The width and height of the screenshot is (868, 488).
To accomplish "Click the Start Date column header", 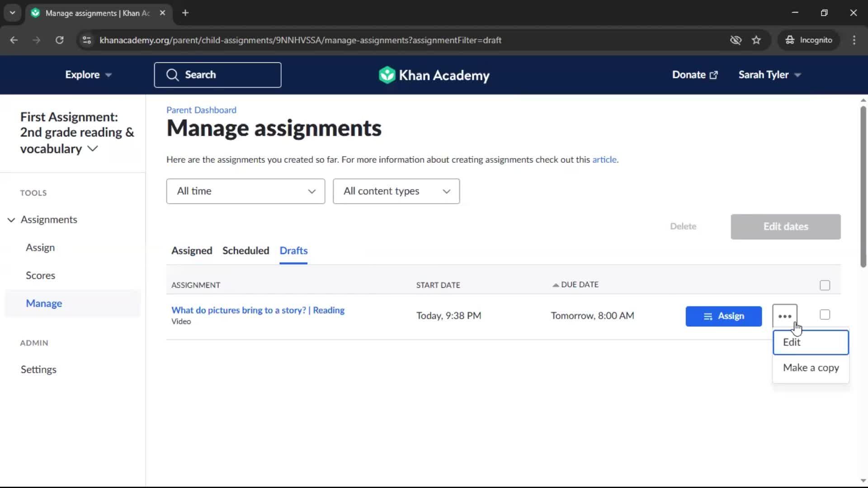I will click(438, 285).
